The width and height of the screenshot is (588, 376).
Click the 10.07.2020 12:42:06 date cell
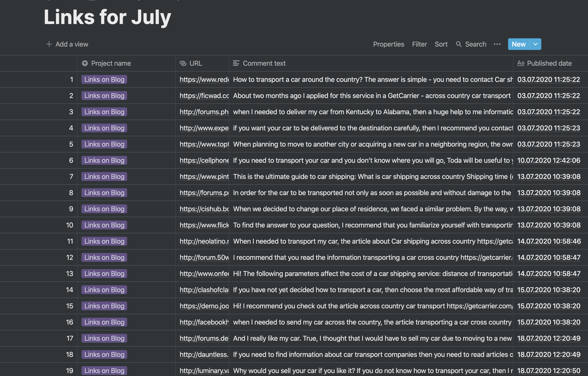(x=548, y=160)
